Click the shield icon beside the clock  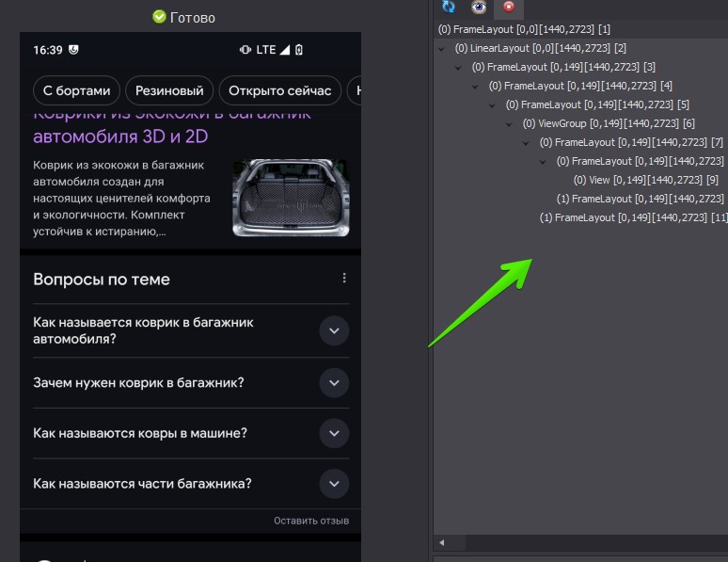click(x=73, y=50)
